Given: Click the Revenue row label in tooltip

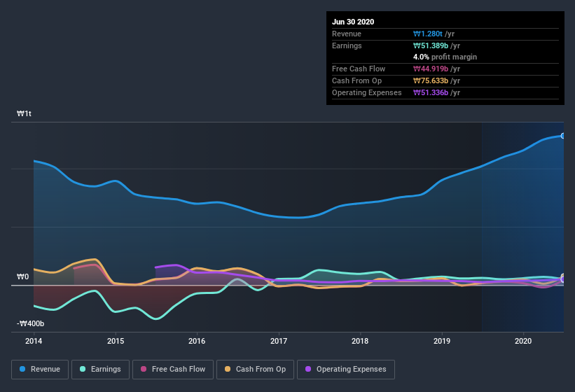Looking at the screenshot, I should click(x=347, y=34).
